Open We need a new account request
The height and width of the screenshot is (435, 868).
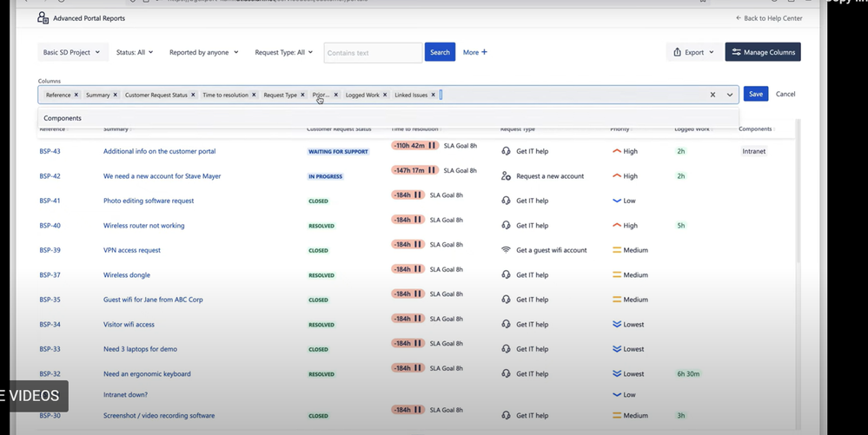coord(162,176)
